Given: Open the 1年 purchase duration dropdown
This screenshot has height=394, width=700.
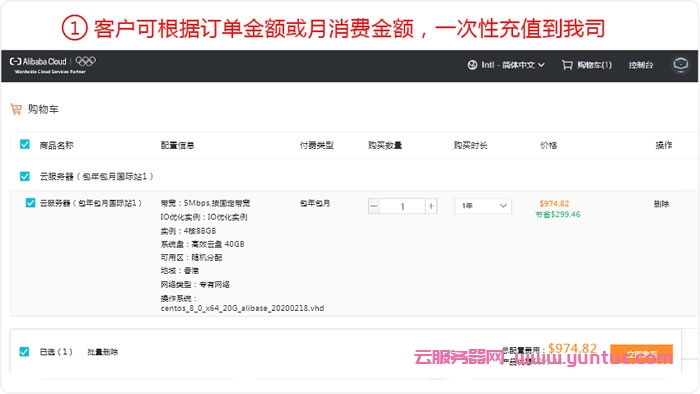Looking at the screenshot, I should click(483, 206).
